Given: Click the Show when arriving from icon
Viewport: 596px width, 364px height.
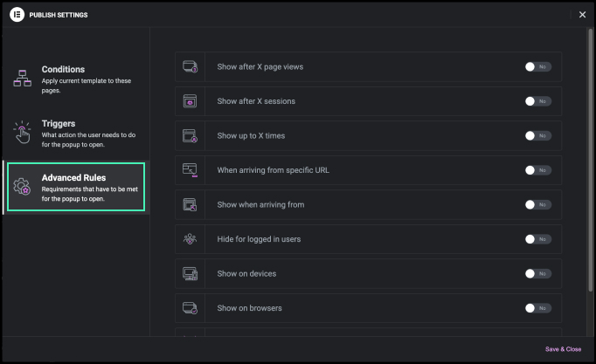Looking at the screenshot, I should [190, 205].
